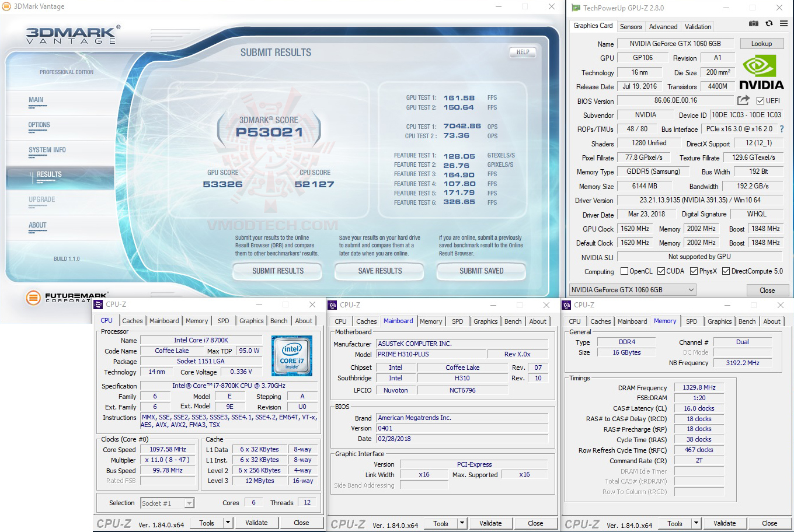Image resolution: width=794 pixels, height=532 pixels.
Task: Toggle the PhysX checkbox in GPU-Z
Action: 694,271
